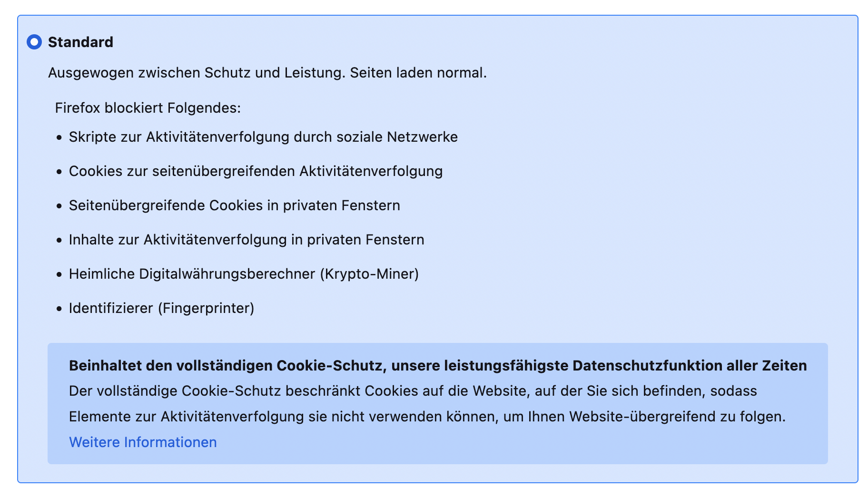Click the paragraph starting 'Der vollständige Cookie-Schutz beschränkt'

pyautogui.click(x=413, y=391)
